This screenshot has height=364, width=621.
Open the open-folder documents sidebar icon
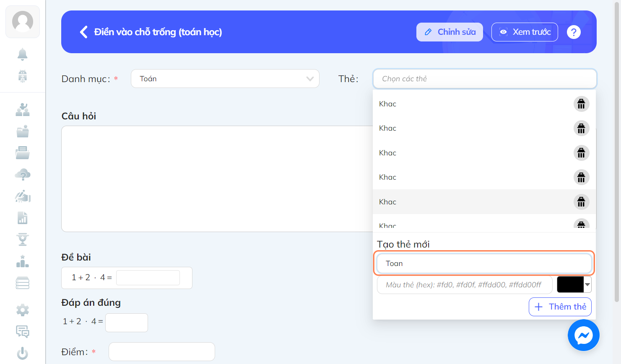tap(23, 153)
